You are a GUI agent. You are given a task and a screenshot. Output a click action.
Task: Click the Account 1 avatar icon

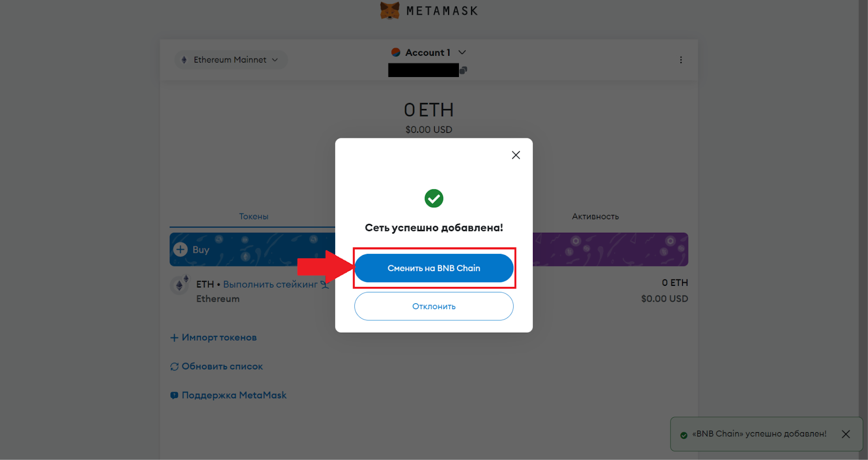tap(396, 53)
